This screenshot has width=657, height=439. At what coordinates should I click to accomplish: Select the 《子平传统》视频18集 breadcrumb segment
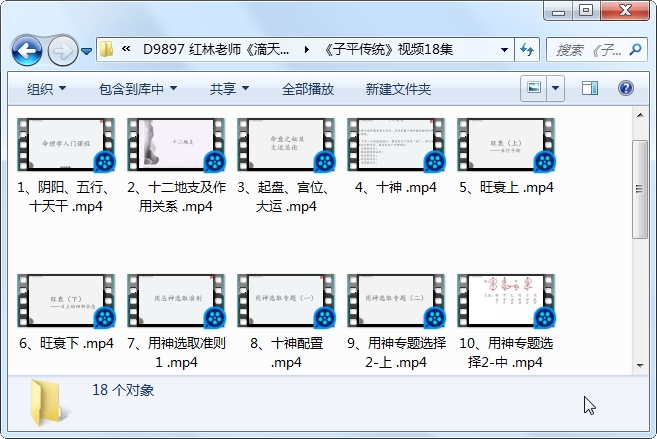(x=388, y=49)
